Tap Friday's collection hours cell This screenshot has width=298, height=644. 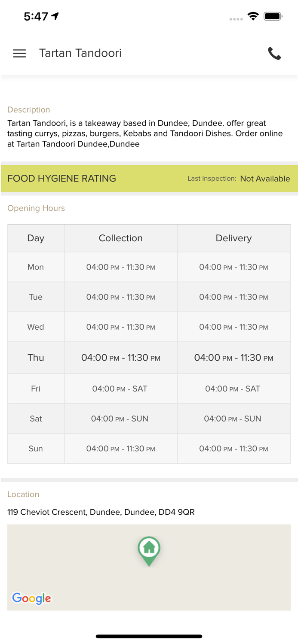pyautogui.click(x=120, y=389)
